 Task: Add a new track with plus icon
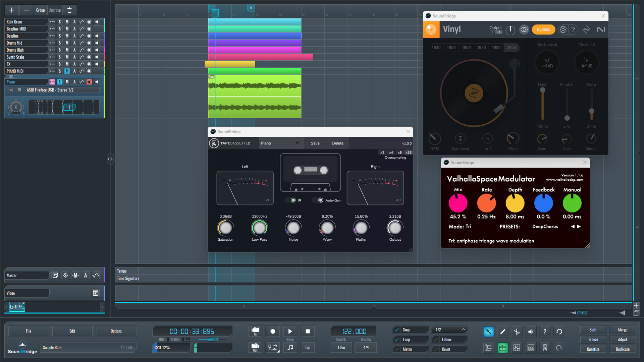click(x=12, y=10)
